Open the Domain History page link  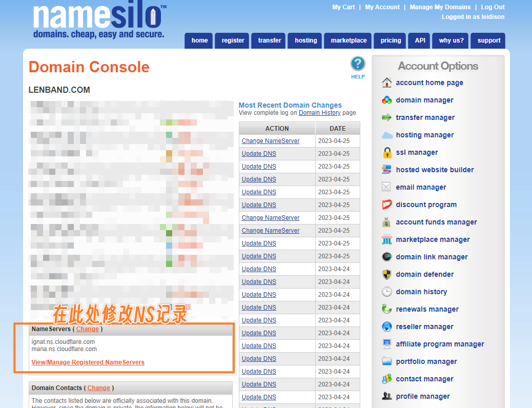click(x=320, y=113)
